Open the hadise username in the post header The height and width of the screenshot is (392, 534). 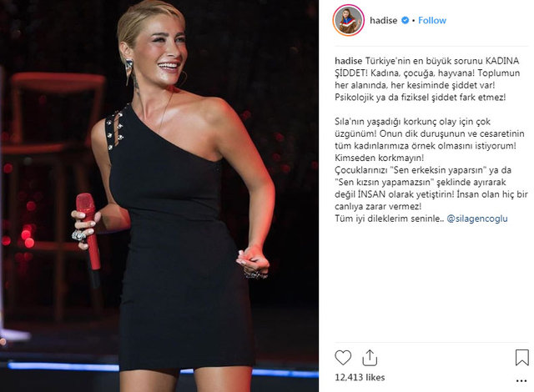pos(384,20)
